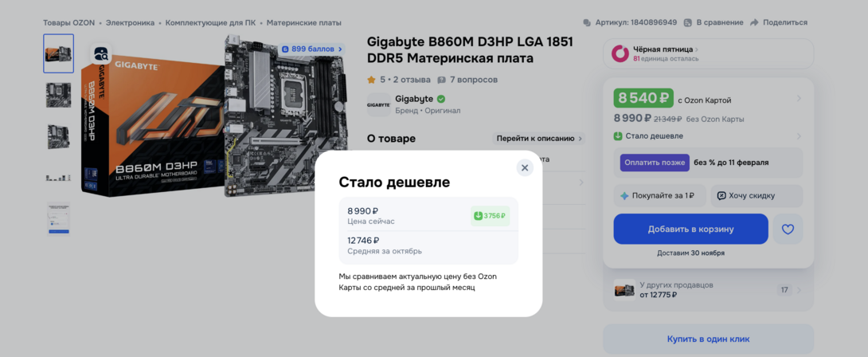This screenshot has height=357, width=868.
Task: Click the 'В сравнение' compare icon
Action: [x=688, y=23]
